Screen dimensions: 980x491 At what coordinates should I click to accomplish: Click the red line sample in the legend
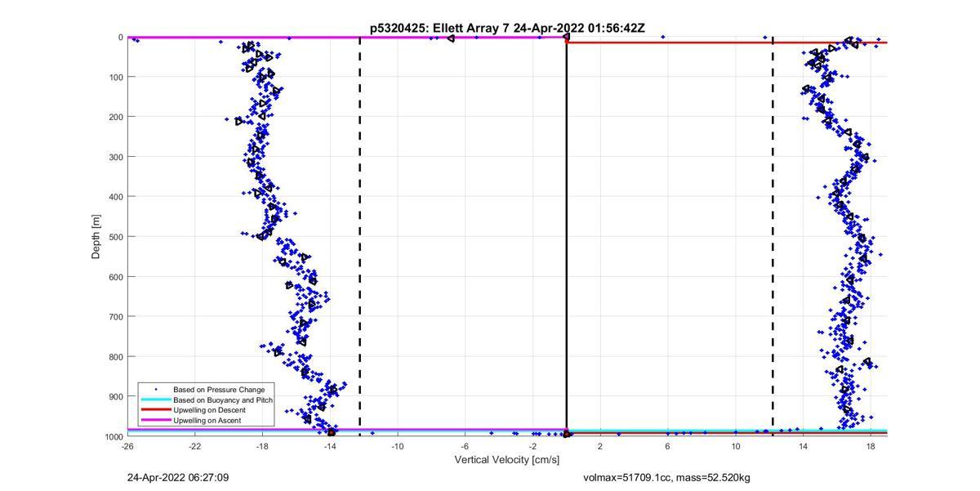tap(155, 410)
